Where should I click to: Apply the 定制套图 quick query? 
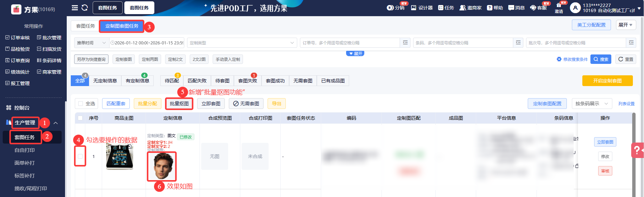124,60
